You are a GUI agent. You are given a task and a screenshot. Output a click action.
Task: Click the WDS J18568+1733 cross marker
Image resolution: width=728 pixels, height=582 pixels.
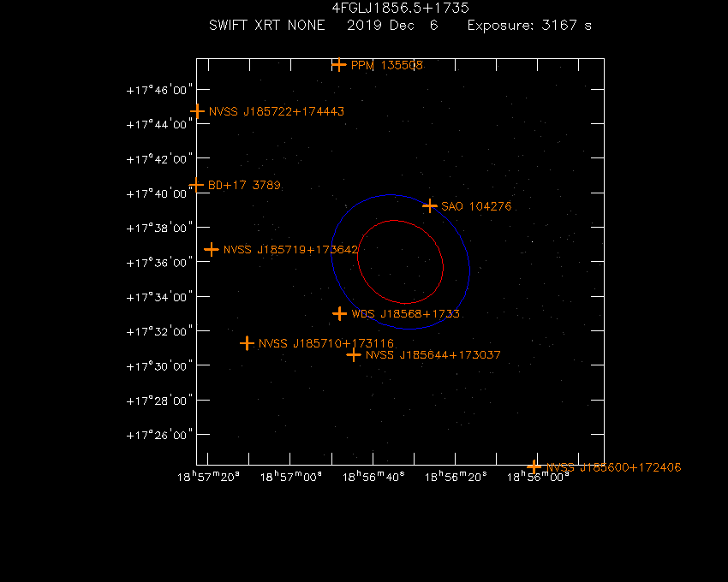tap(340, 314)
